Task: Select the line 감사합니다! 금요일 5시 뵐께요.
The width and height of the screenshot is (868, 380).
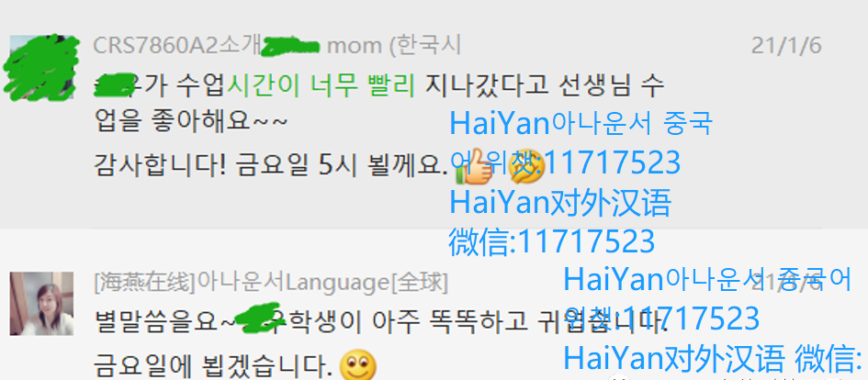Action: pos(271,165)
